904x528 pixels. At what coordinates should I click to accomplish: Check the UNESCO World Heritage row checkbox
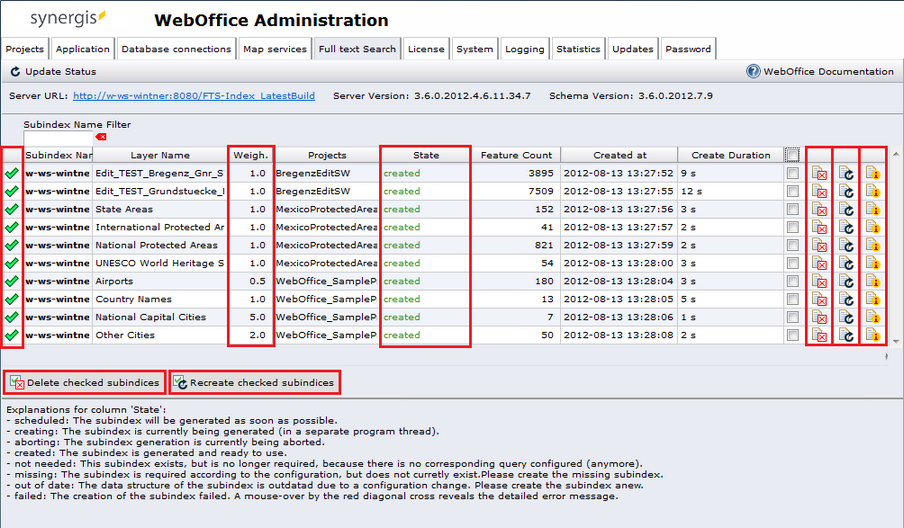(x=793, y=263)
